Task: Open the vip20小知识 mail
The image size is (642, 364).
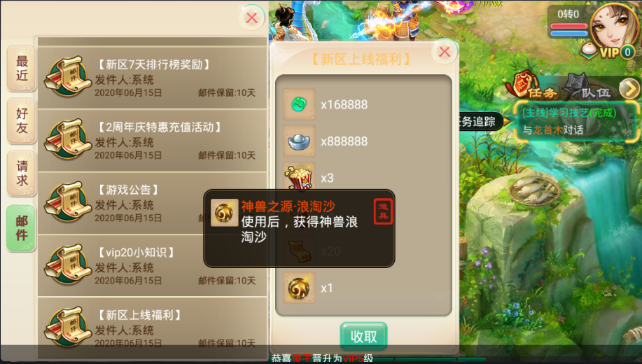Action: tap(153, 266)
